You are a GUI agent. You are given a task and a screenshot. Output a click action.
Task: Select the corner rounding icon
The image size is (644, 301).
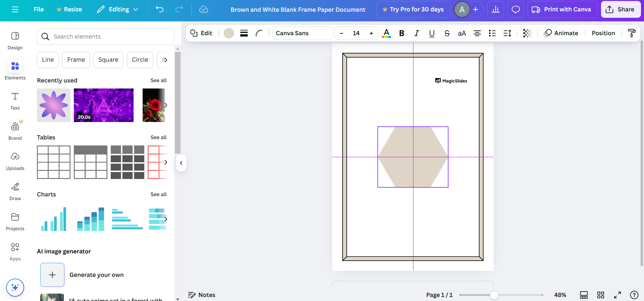click(259, 33)
